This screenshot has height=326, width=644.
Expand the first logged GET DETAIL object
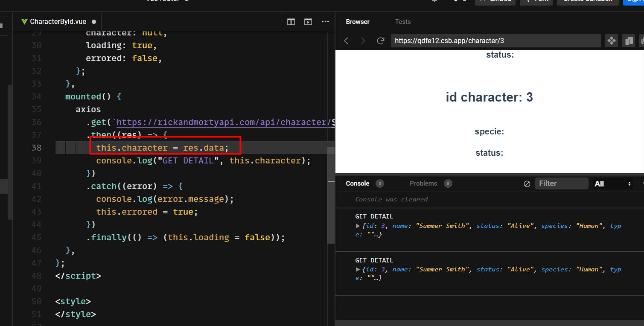[x=358, y=226]
